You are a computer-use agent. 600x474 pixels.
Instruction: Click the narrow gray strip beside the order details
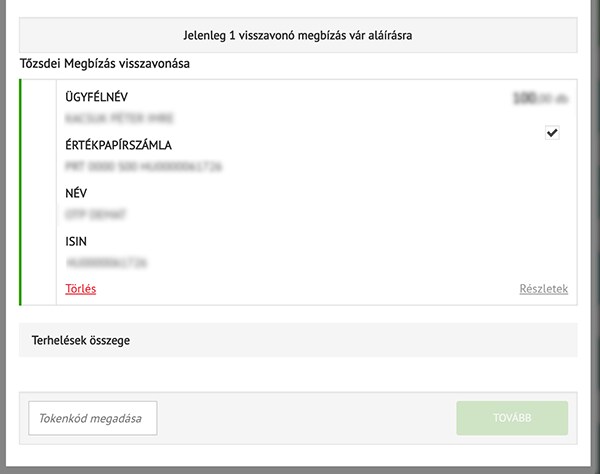pyautogui.click(x=40, y=192)
